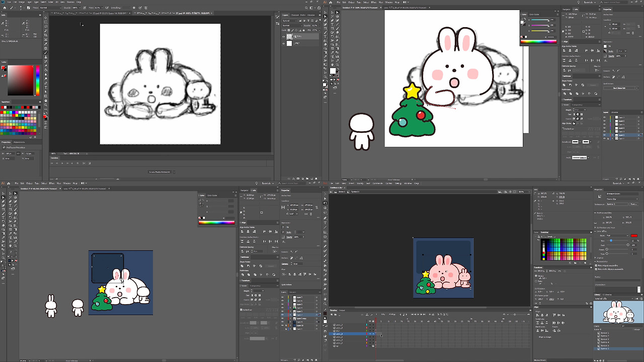Click the Photoshop Home icon in options bar

4,8
